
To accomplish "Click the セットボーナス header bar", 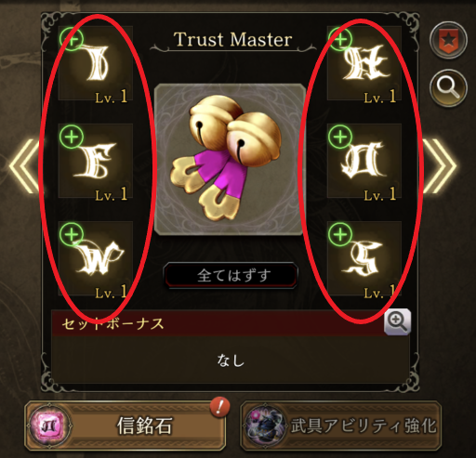I will (218, 323).
